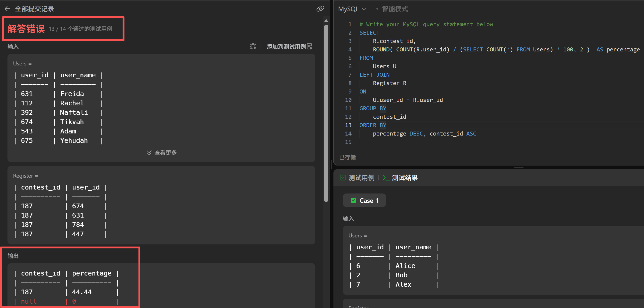This screenshot has height=308, width=644.
Task: Click add-to-testcase list icon
Action: point(309,47)
